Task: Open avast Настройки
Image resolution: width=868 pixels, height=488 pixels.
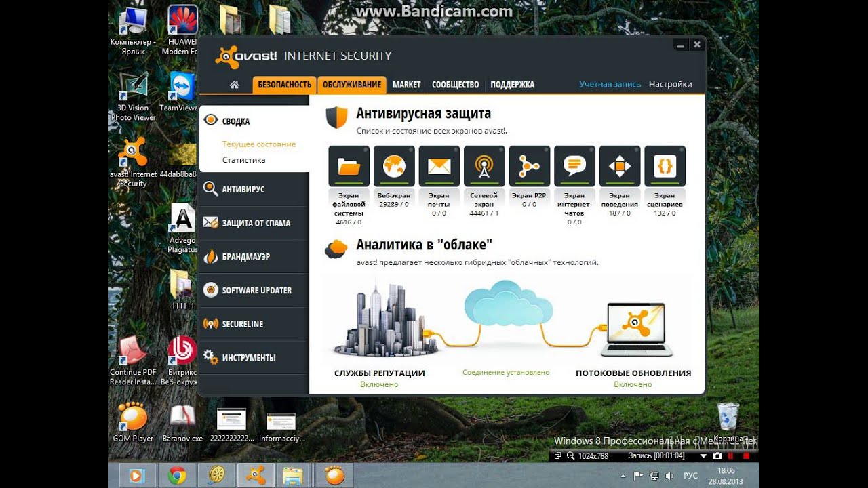Action: (670, 85)
